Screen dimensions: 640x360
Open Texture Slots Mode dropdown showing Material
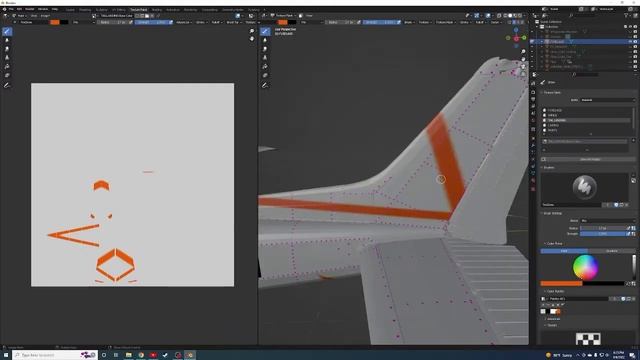click(608, 100)
